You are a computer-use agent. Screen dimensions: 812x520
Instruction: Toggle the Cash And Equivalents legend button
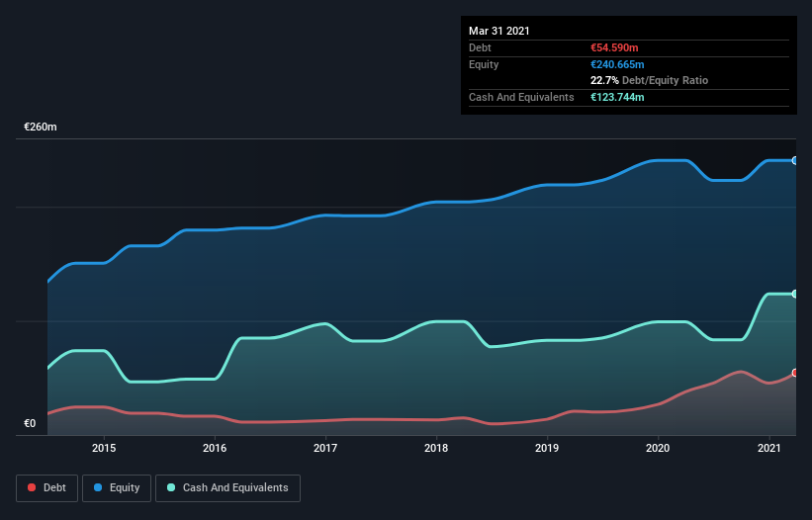pos(227,488)
